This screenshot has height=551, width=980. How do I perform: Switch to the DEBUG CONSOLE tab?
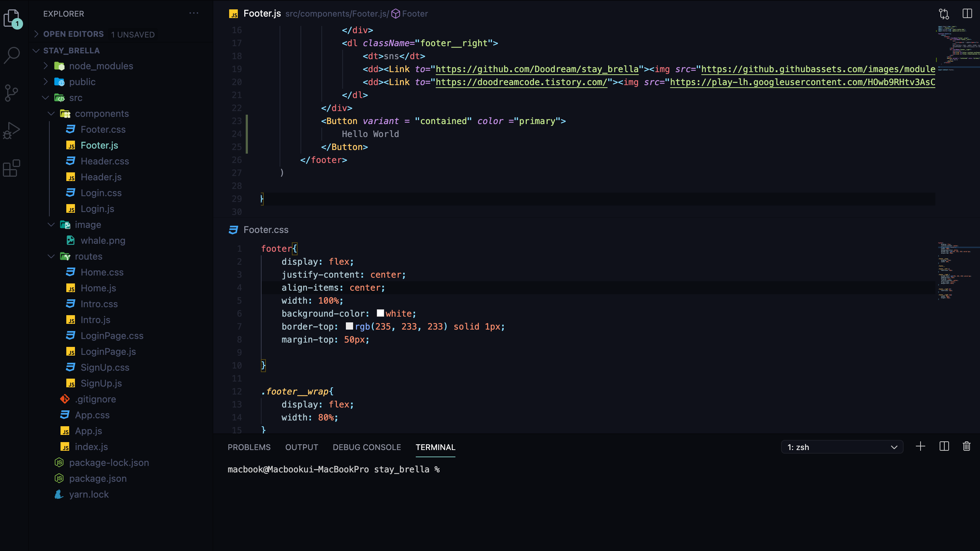click(x=367, y=447)
